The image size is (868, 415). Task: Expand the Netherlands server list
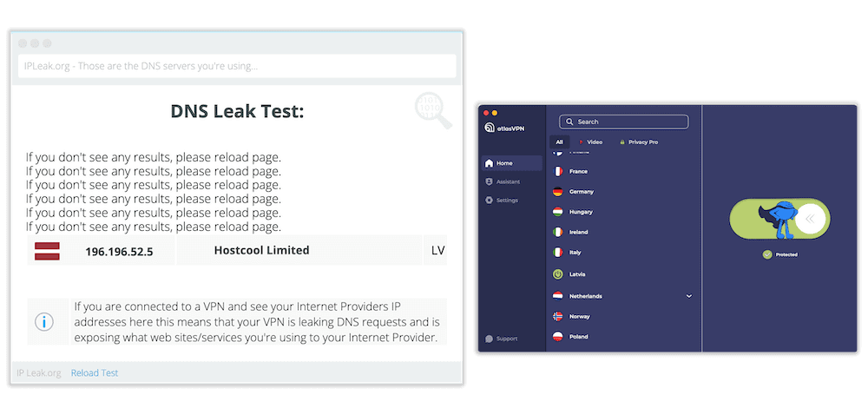(689, 296)
